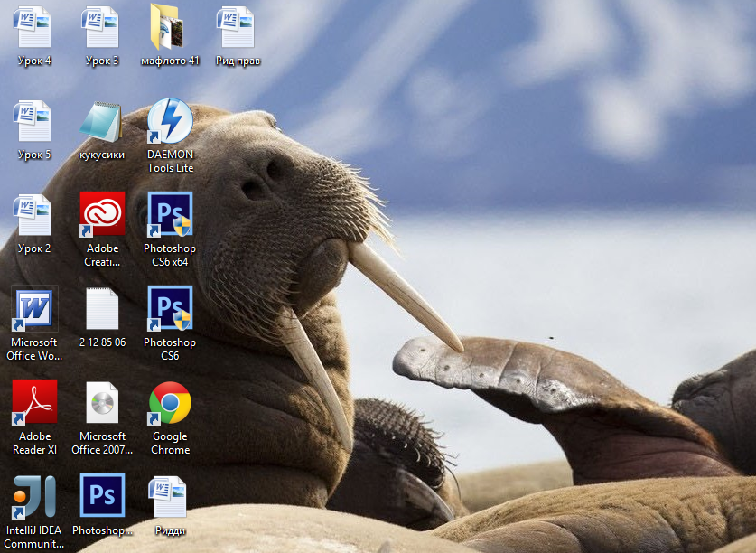Open the кукусики notepad file

coord(101,121)
